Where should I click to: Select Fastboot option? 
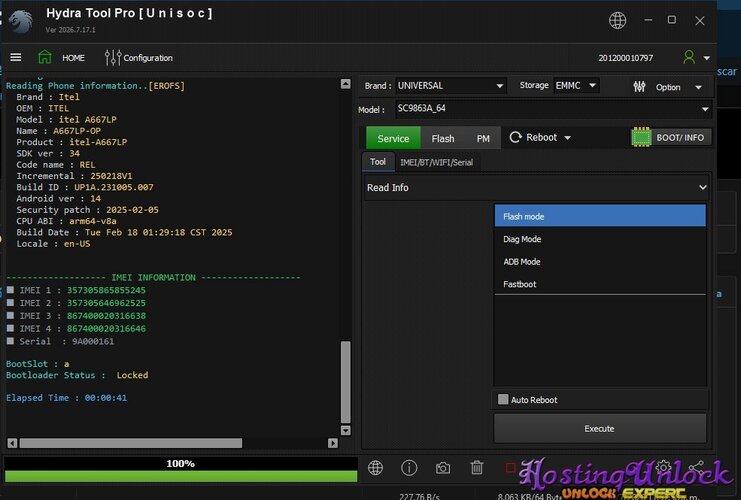pyautogui.click(x=600, y=284)
